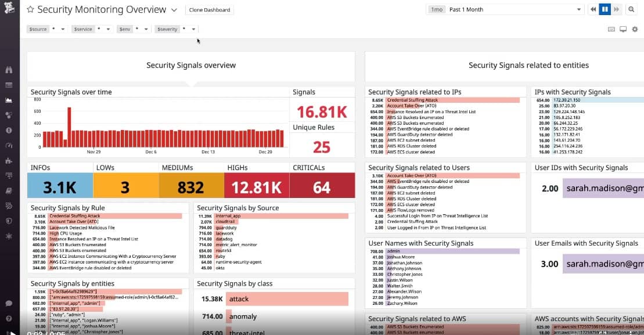Click the 1mo time shortcut badge
The height and width of the screenshot is (335, 644).
coord(437,9)
